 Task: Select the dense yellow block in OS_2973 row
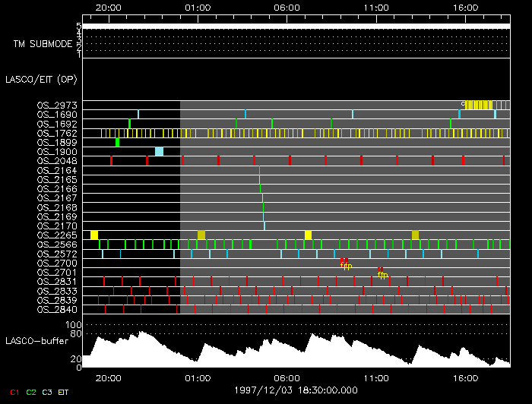pyautogui.click(x=477, y=105)
